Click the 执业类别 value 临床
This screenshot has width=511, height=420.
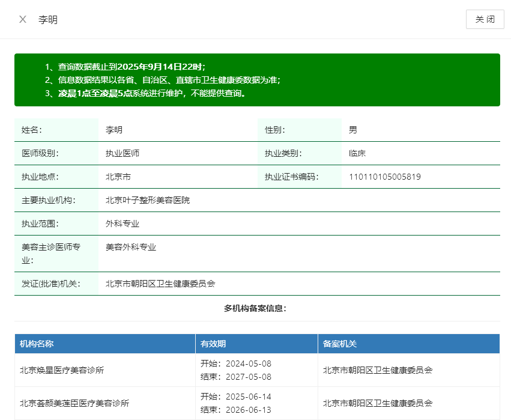[357, 153]
